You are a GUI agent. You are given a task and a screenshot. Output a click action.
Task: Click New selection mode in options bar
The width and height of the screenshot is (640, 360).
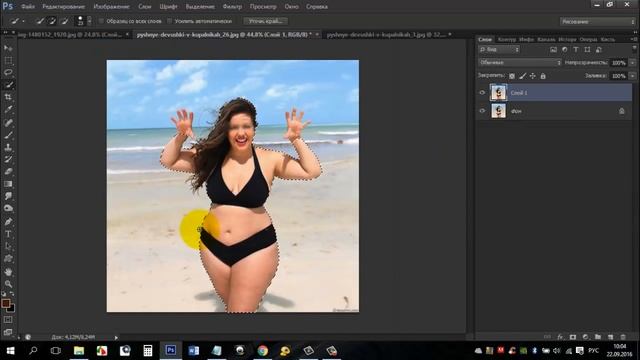tap(40, 21)
